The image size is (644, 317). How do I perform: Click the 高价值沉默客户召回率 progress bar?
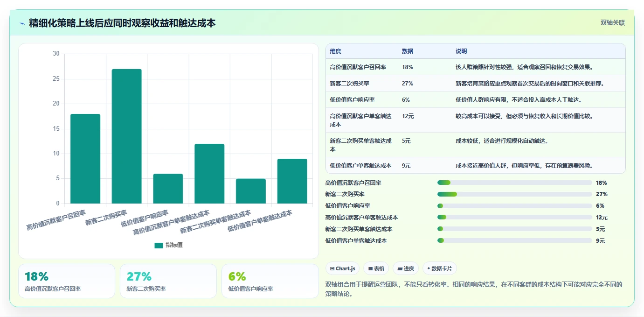point(515,183)
